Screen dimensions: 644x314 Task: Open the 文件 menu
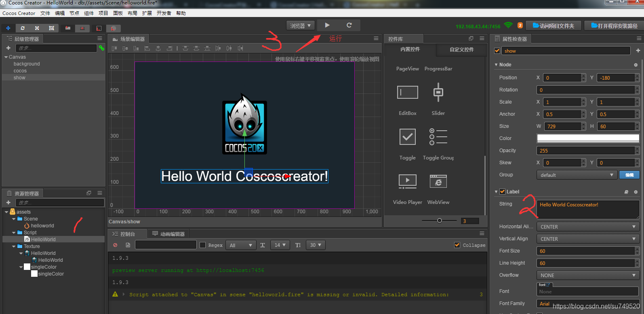click(x=45, y=13)
